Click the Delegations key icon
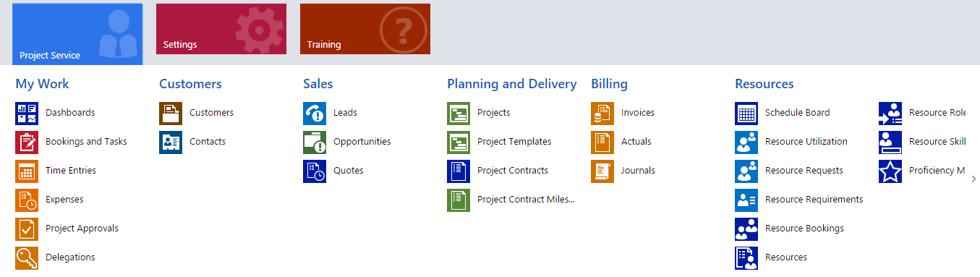Screen dimensions: 980x277 (27, 258)
